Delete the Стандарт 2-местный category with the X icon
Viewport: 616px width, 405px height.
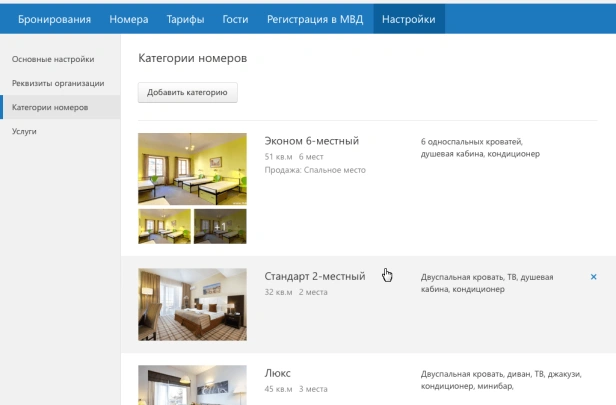coord(593,277)
